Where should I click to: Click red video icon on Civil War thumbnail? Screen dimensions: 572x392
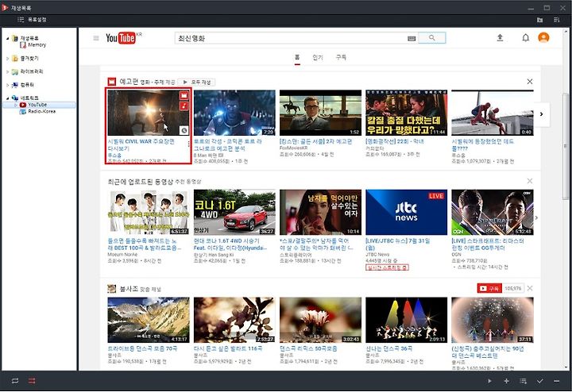pos(184,95)
